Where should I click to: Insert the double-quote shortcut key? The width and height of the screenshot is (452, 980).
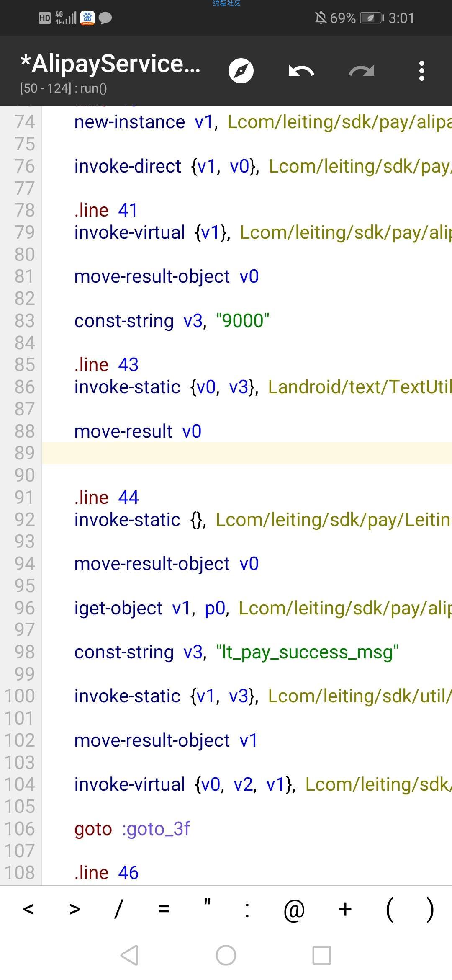[207, 909]
